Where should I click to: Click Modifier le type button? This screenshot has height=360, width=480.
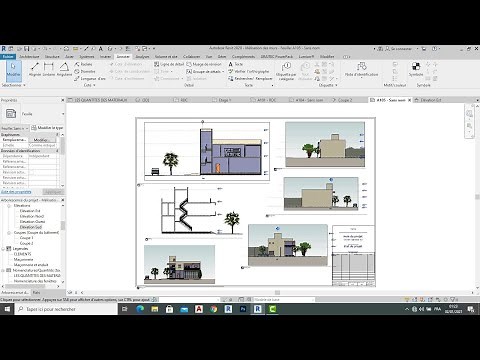[x=47, y=128]
